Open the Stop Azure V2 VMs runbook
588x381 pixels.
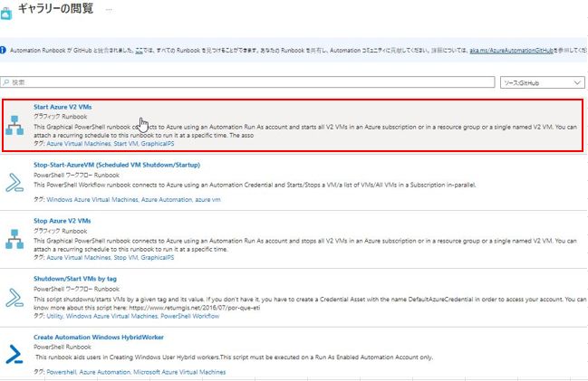(63, 221)
